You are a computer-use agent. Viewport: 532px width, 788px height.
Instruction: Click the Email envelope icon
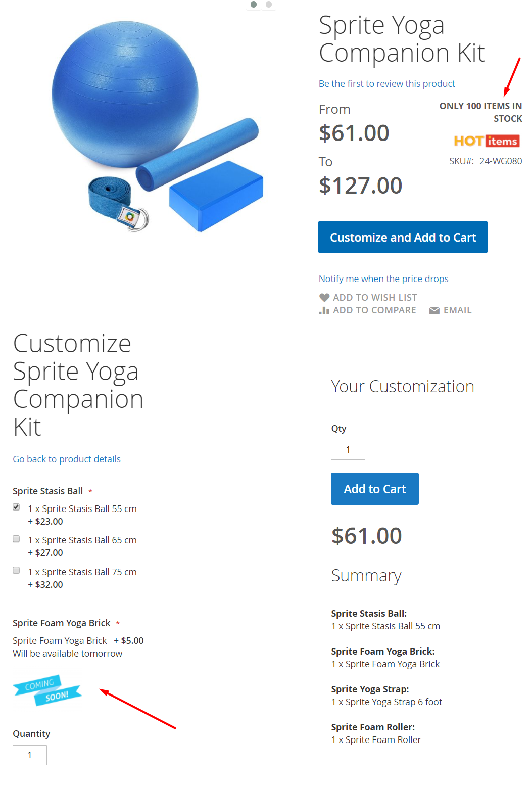coord(434,311)
